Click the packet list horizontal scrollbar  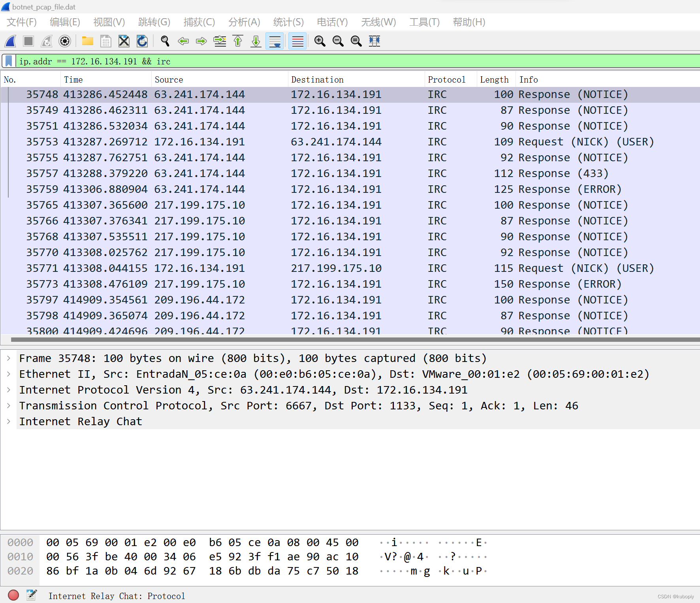click(356, 339)
